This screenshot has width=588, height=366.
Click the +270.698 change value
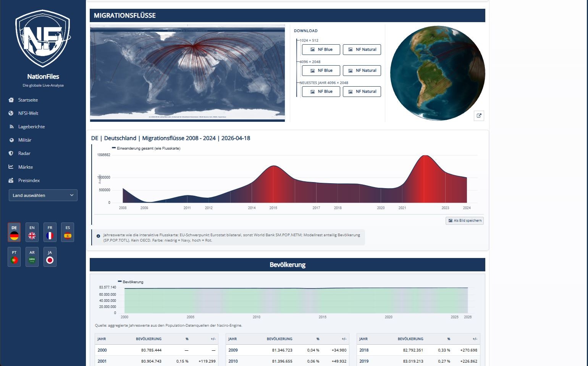click(x=469, y=350)
